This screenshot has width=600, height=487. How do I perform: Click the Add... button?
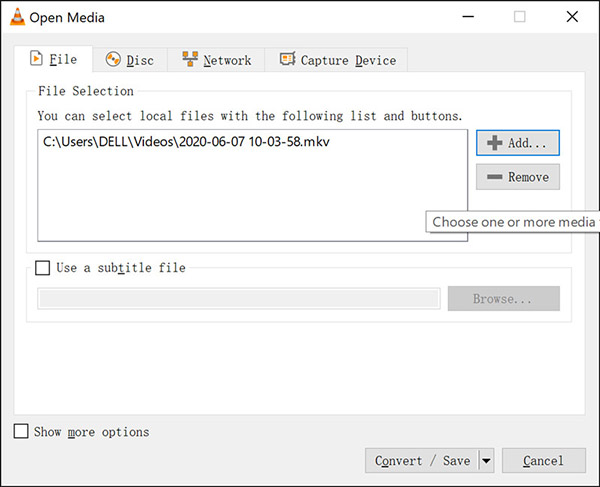click(518, 143)
